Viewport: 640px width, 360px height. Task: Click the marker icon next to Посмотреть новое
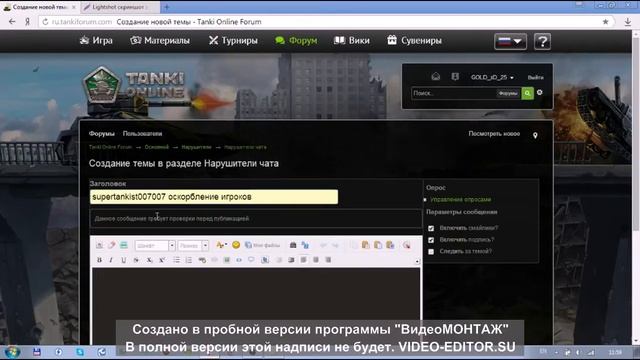535,135
